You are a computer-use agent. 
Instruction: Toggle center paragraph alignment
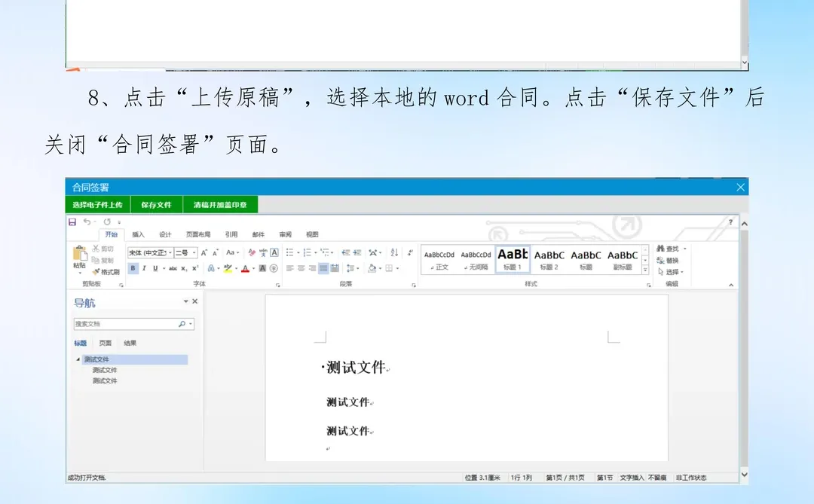pyautogui.click(x=303, y=269)
